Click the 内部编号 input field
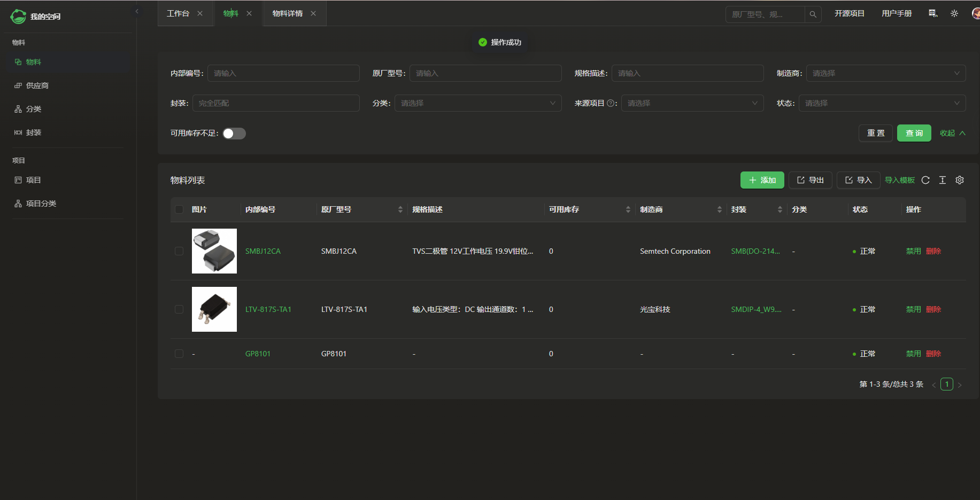 283,73
